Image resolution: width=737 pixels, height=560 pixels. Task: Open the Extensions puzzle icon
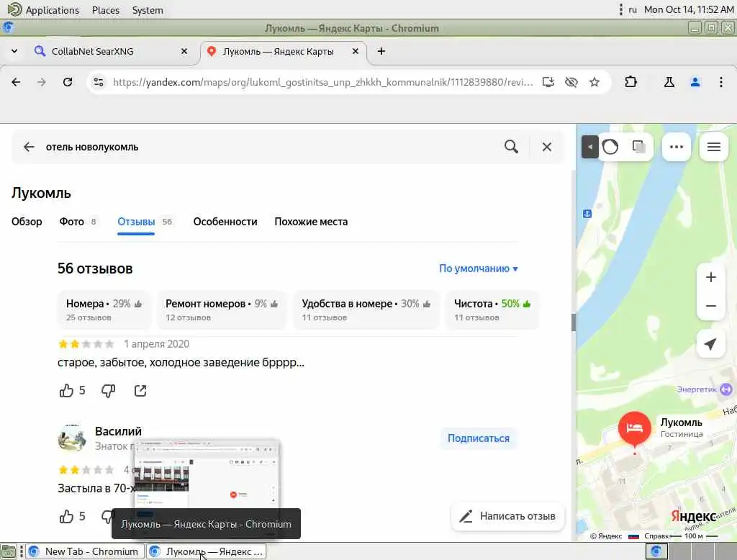(x=630, y=82)
